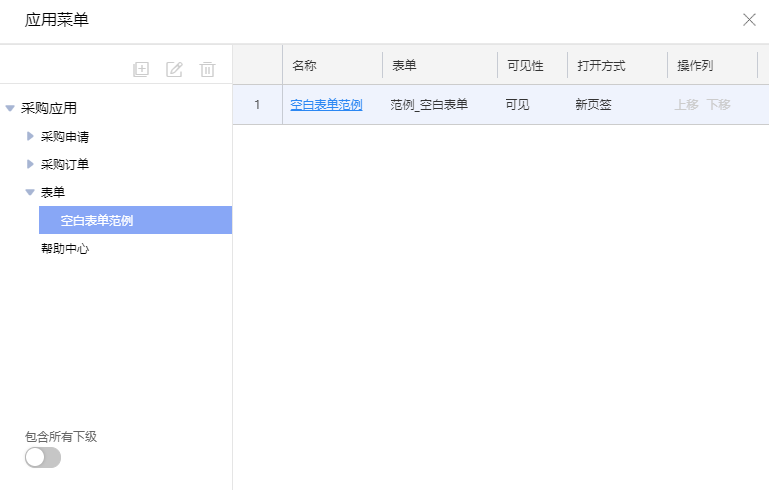Click 上移 in the row

tap(687, 104)
